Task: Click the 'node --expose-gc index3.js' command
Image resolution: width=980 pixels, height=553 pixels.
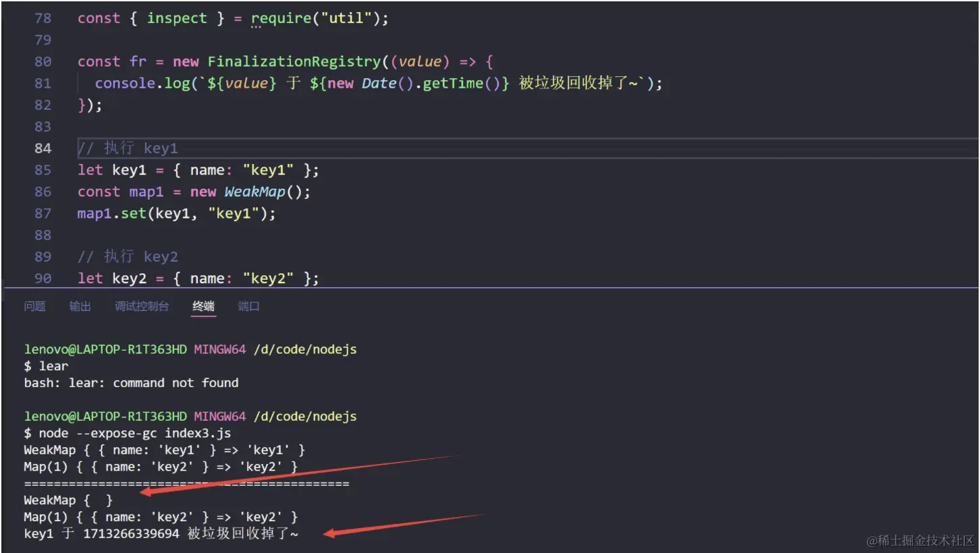Action: [x=134, y=433]
